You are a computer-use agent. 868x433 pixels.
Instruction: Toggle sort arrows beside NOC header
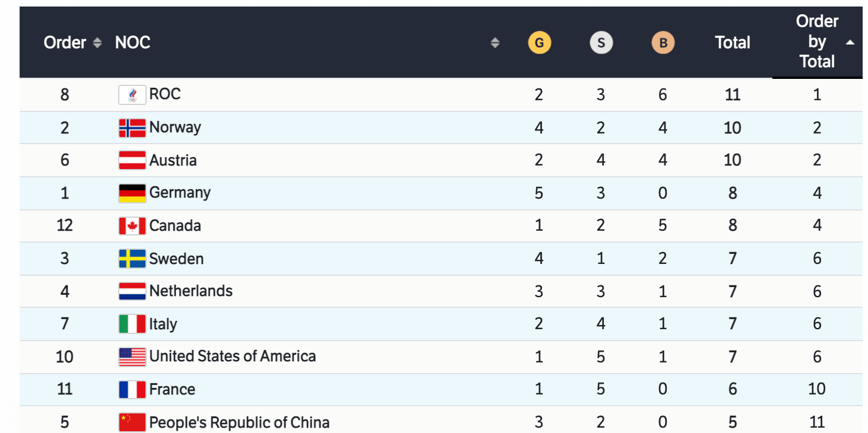(495, 43)
